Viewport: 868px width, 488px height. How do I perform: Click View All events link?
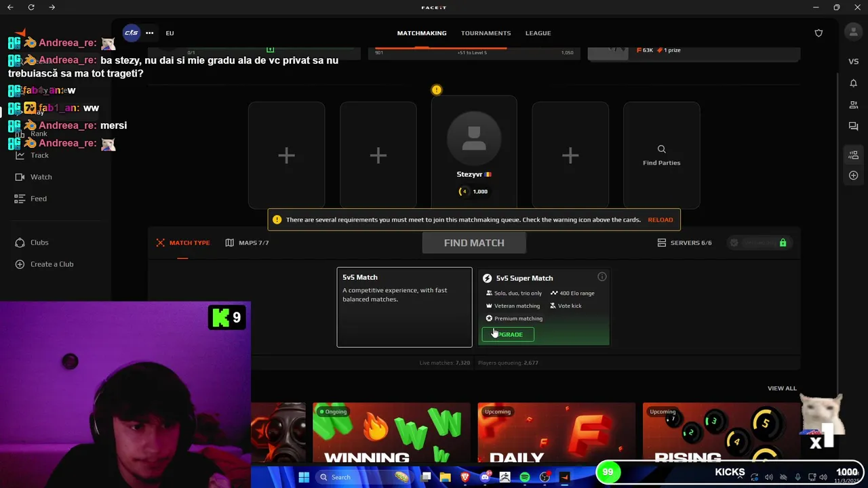(x=782, y=388)
